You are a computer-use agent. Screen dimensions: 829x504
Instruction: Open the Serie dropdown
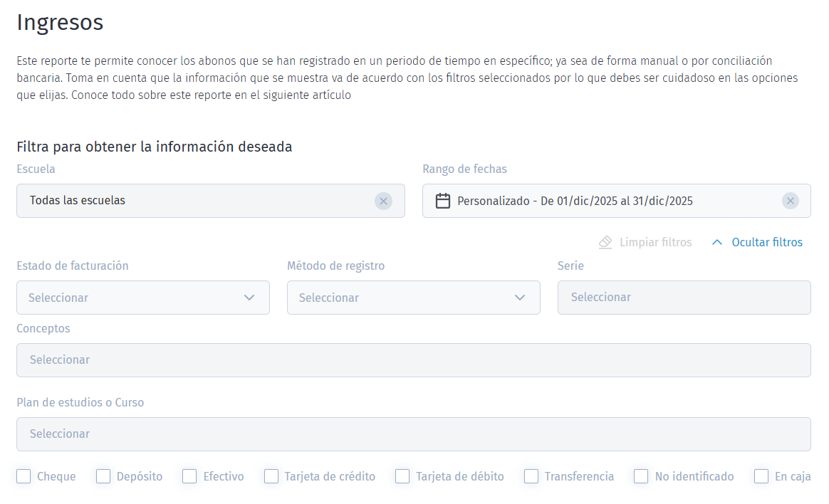(684, 298)
